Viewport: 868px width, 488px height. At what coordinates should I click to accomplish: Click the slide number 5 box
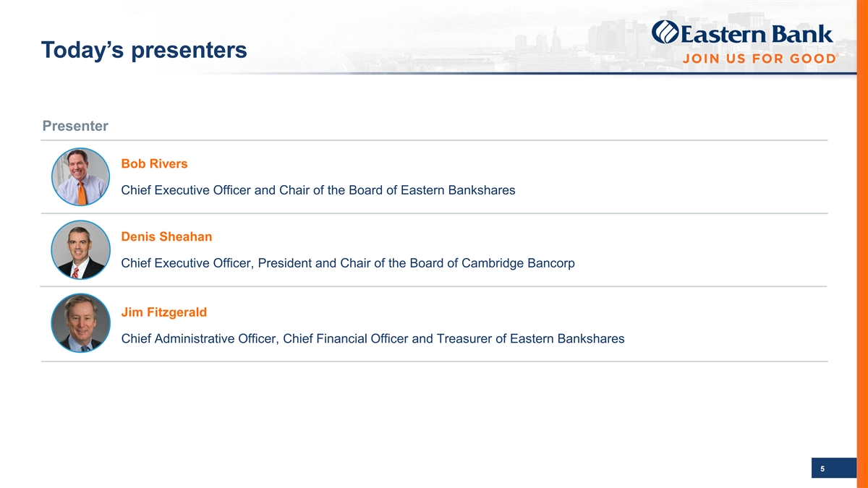[822, 469]
